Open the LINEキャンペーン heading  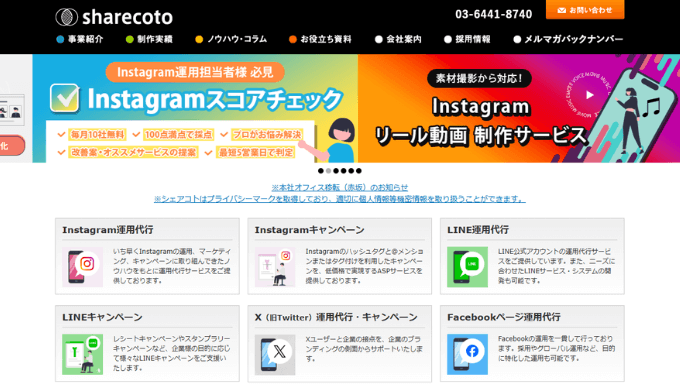point(102,317)
